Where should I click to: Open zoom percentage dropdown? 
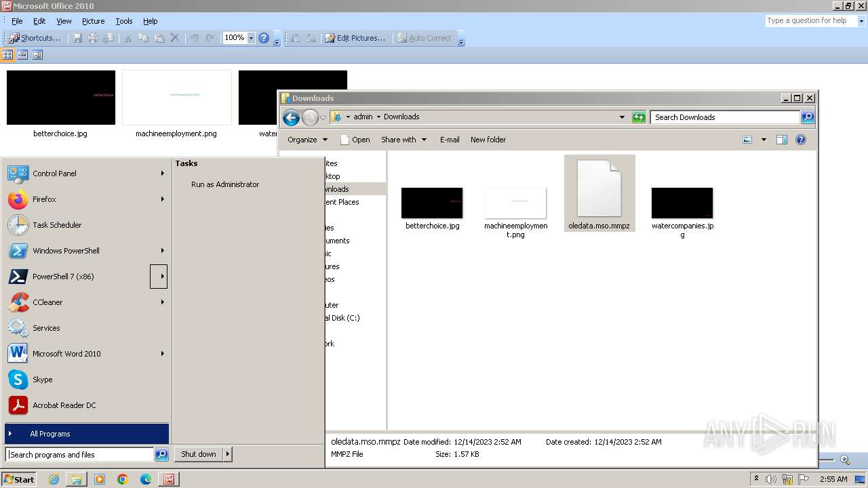(251, 38)
